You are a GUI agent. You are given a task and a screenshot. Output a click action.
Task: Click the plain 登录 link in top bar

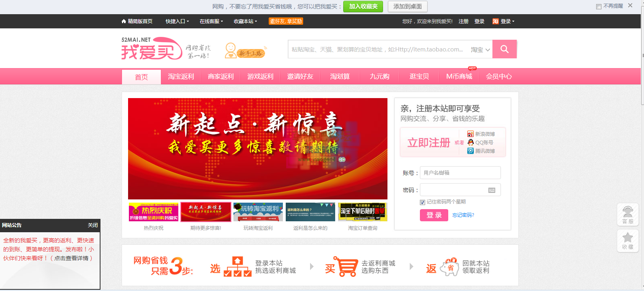click(479, 21)
